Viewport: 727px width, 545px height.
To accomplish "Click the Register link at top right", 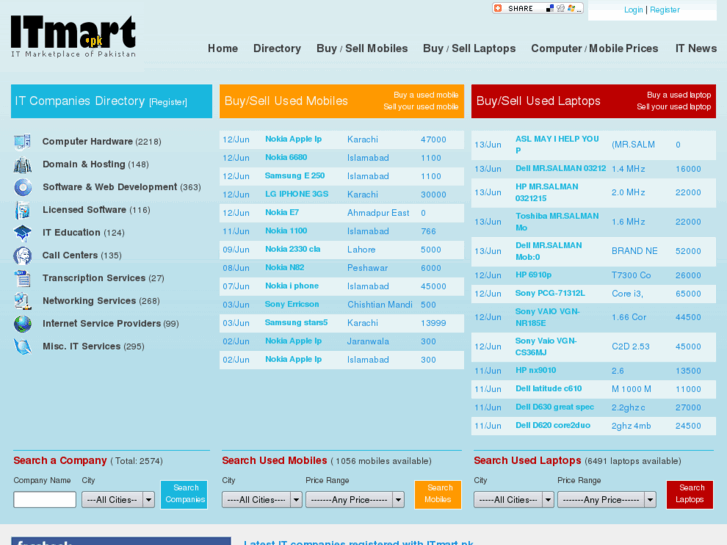I will click(x=664, y=10).
